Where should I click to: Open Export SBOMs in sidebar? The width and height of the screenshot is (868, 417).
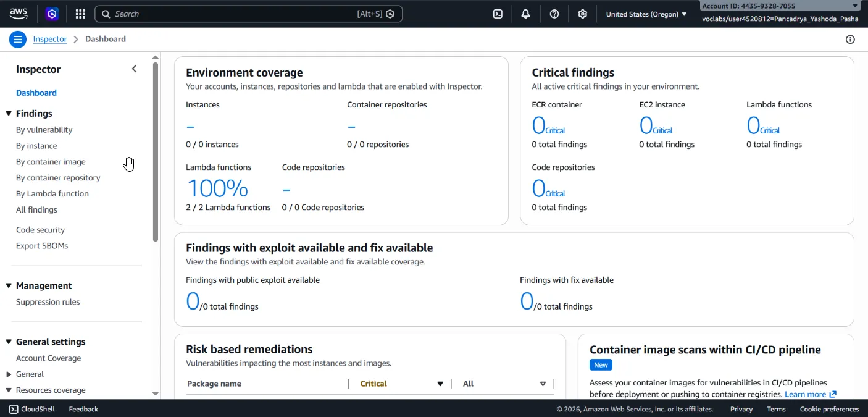[x=42, y=246]
